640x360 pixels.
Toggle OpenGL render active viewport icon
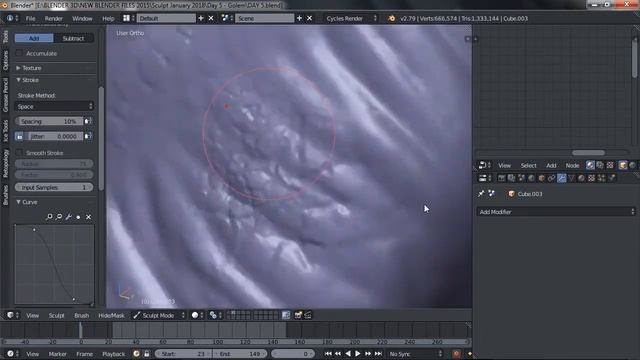298,315
